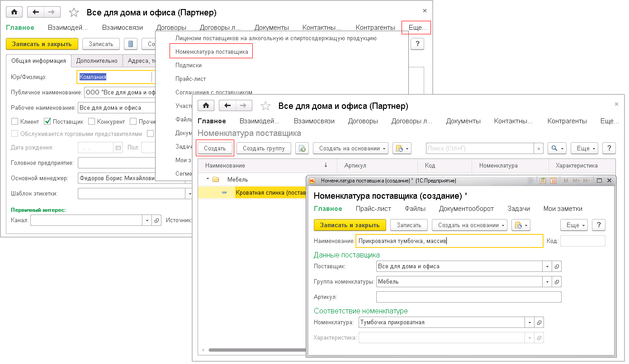
Task: Open Документооборот section in creation dialog
Action: point(466,209)
